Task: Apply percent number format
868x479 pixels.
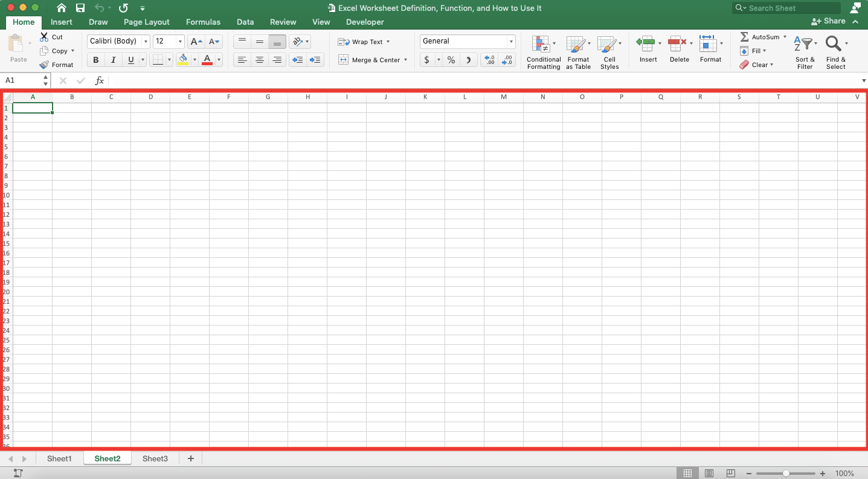Action: [450, 60]
